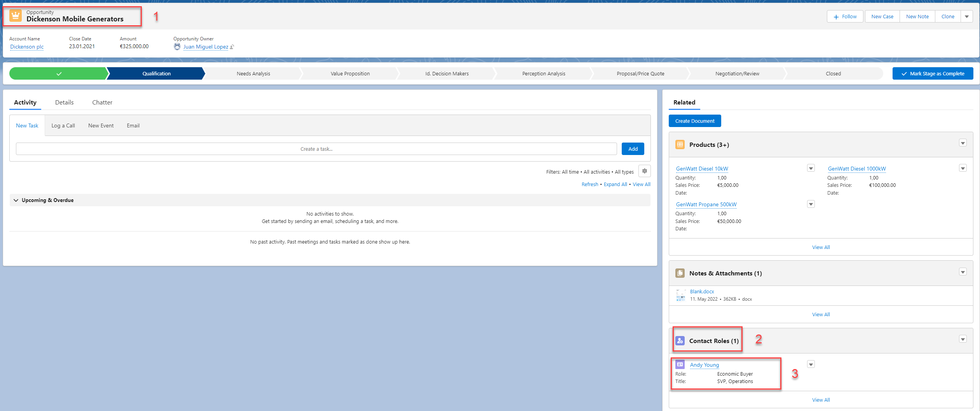Click the Create a task input field
Viewport: 980px width, 411px height.
pos(316,149)
